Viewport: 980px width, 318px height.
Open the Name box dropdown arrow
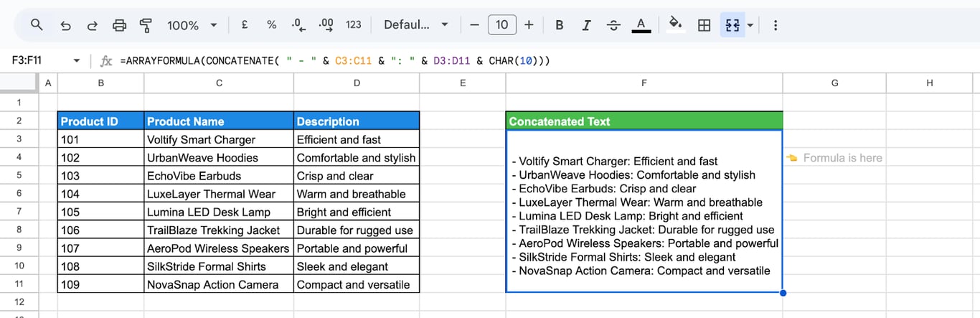[77, 61]
